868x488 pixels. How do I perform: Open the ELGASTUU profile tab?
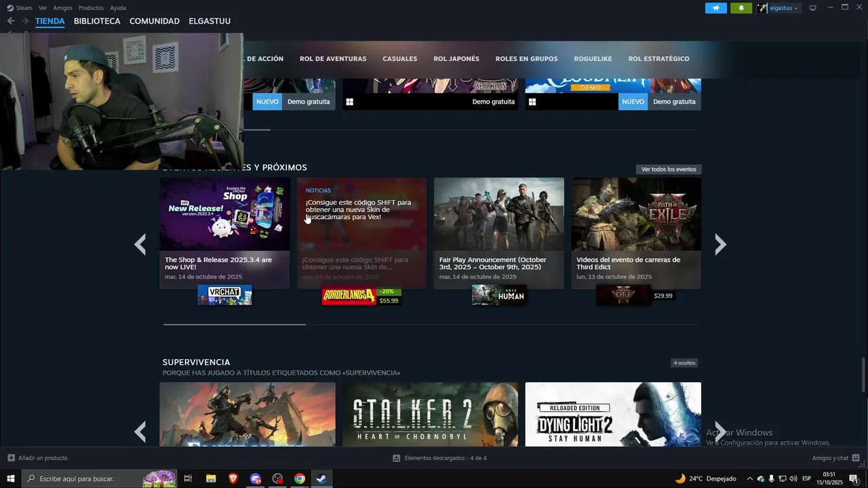[210, 21]
